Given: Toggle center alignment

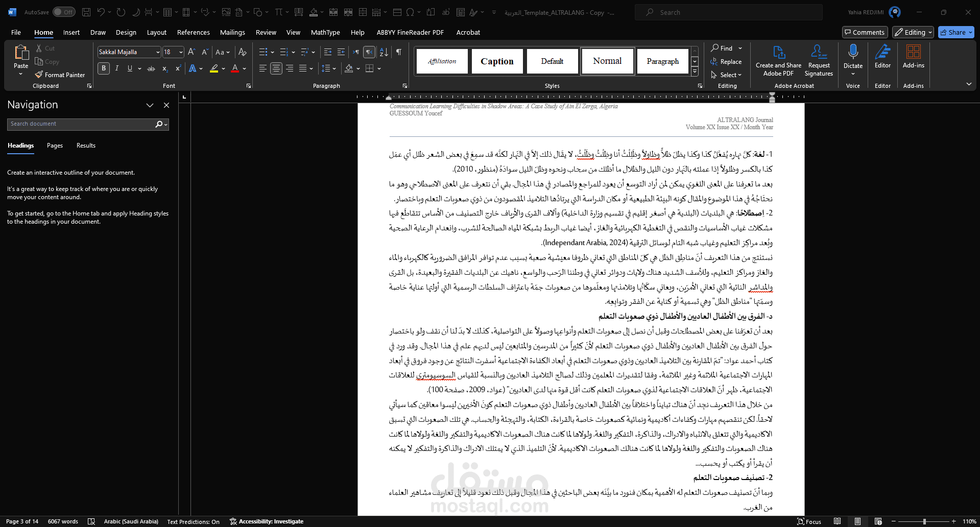Looking at the screenshot, I should [x=276, y=68].
